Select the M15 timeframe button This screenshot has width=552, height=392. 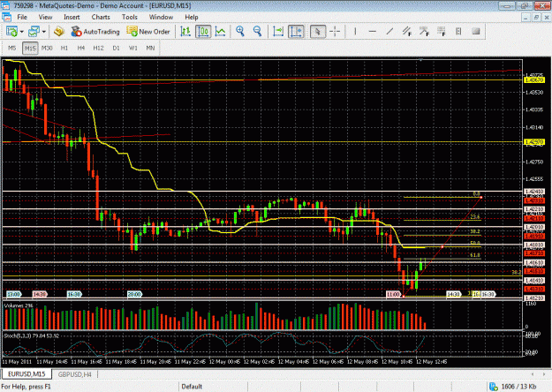[30, 49]
